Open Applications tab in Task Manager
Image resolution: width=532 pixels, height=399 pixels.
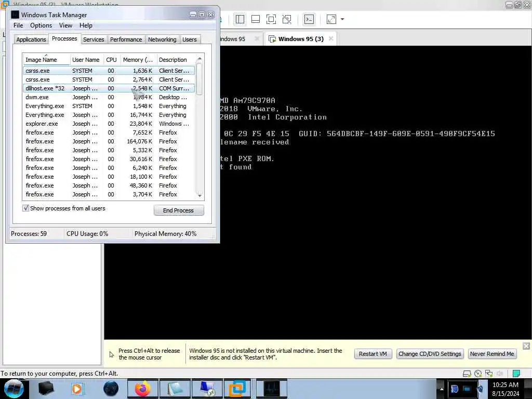[31, 39]
